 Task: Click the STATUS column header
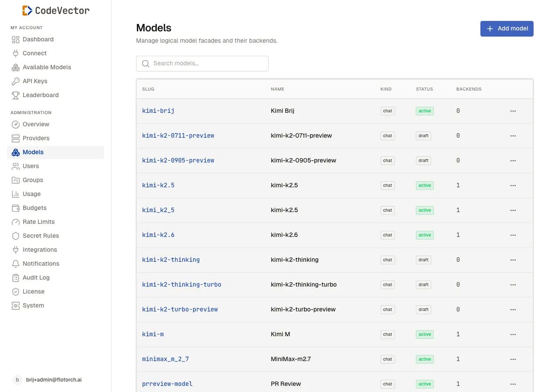pyautogui.click(x=425, y=89)
